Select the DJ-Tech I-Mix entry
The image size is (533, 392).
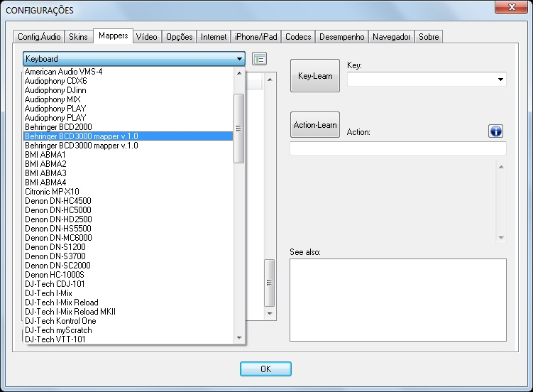pos(128,293)
